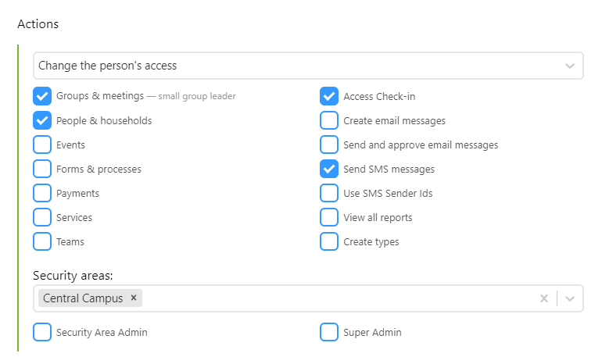Enable the Super Admin checkbox

pyautogui.click(x=329, y=332)
